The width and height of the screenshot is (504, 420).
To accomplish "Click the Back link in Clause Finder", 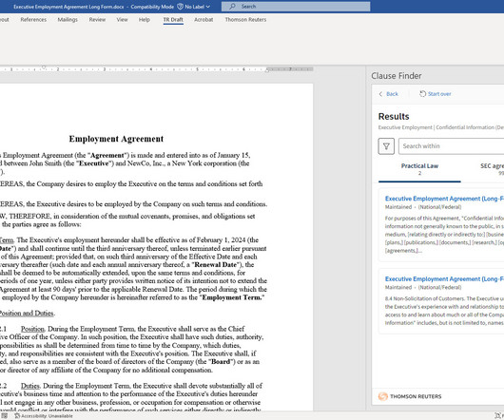I will [x=392, y=94].
